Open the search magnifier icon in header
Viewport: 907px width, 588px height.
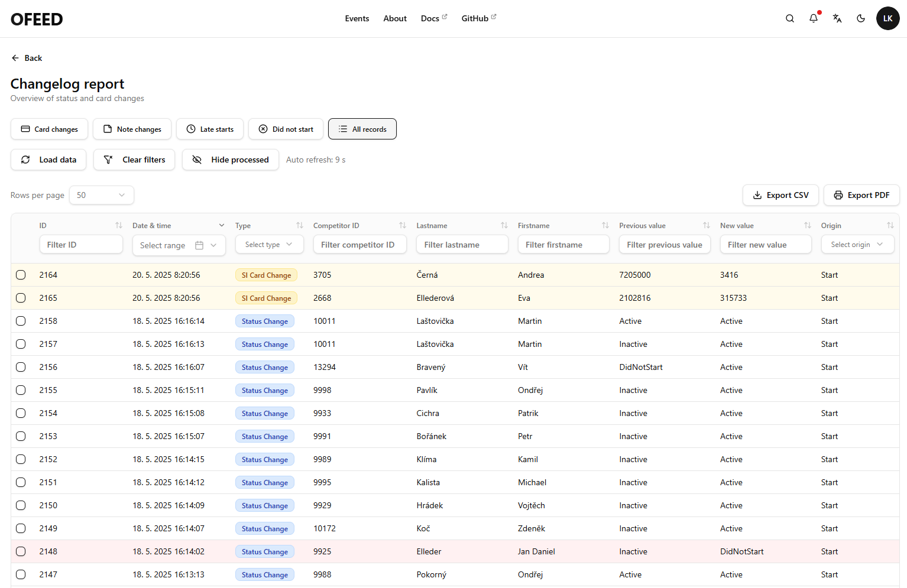(x=789, y=18)
